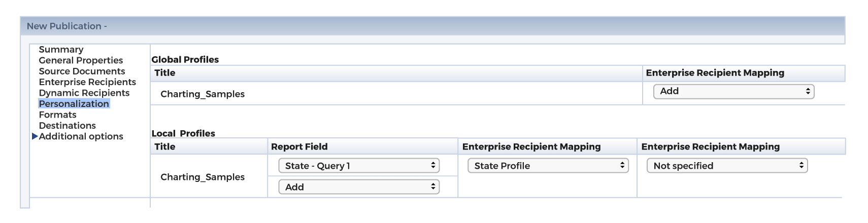Expand the Additional options triangle arrow

(x=35, y=136)
